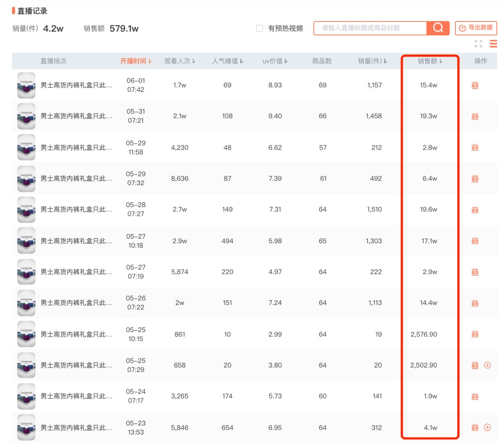This screenshot has width=504, height=445.
Task: Sort by 开播时间 column
Action: (136, 61)
